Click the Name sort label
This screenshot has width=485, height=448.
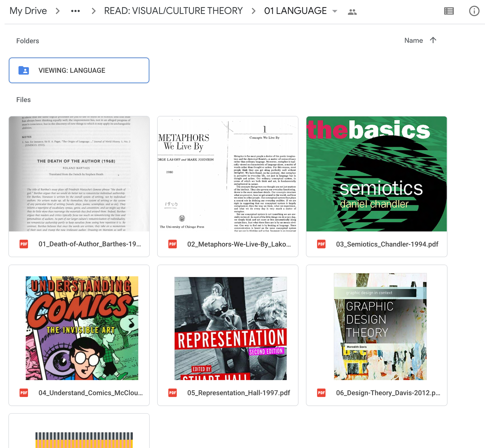(x=414, y=40)
